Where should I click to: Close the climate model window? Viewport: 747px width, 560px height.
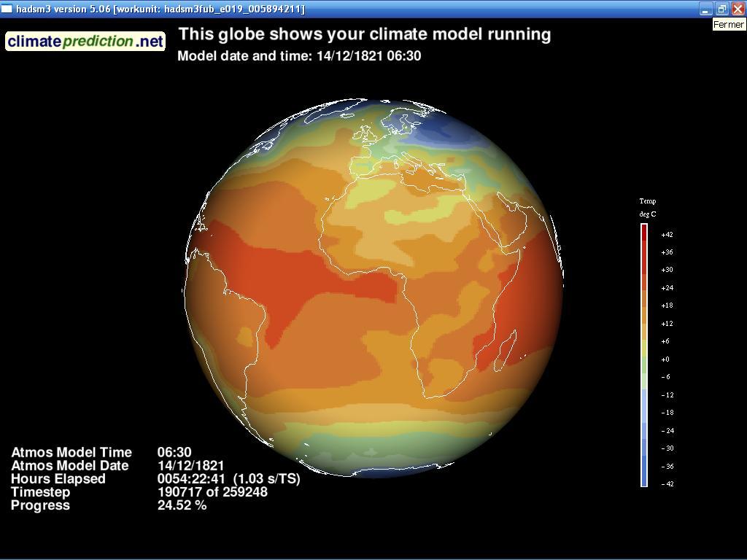(738, 9)
